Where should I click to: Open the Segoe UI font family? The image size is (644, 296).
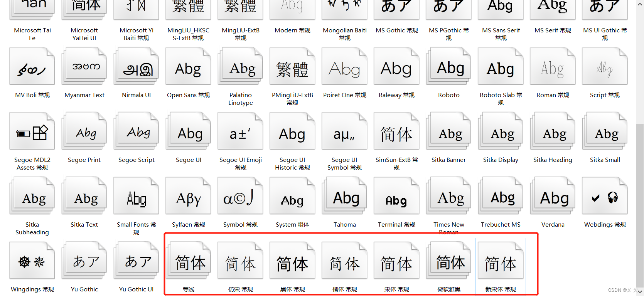pyautogui.click(x=188, y=131)
